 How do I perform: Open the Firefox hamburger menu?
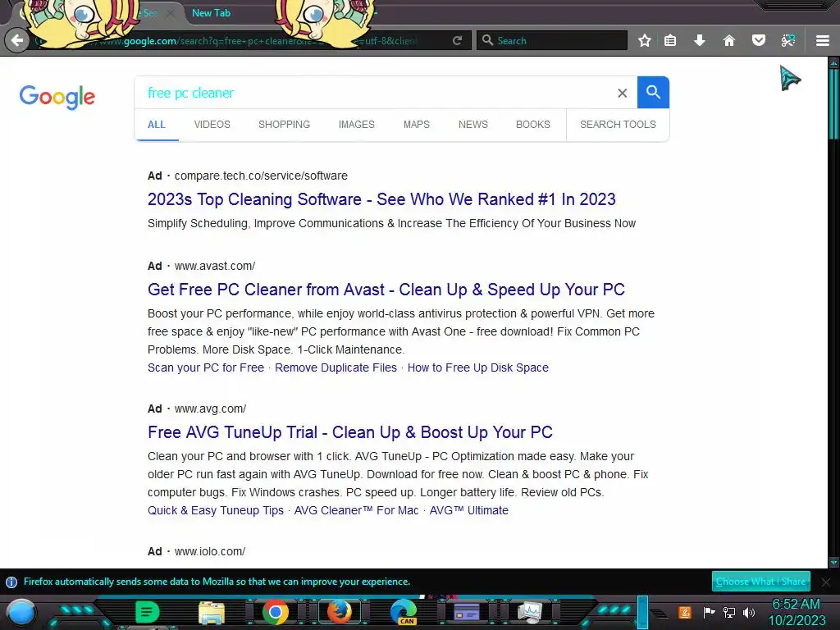coord(822,40)
